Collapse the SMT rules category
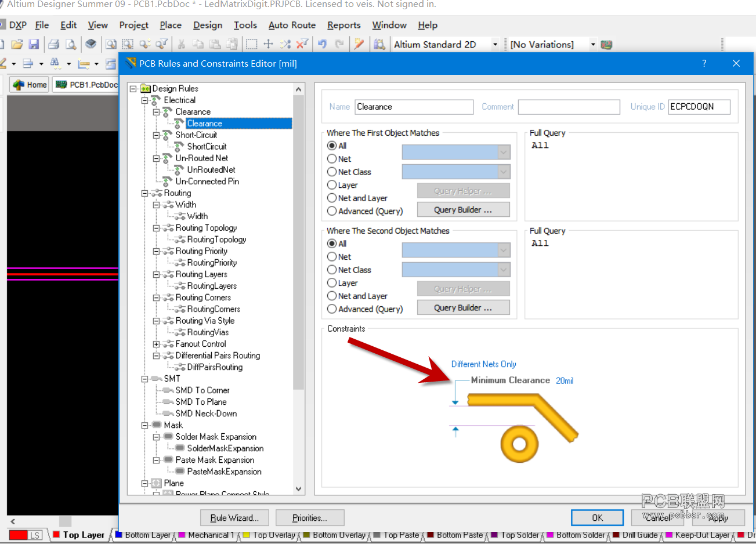The image size is (756, 544). click(145, 379)
